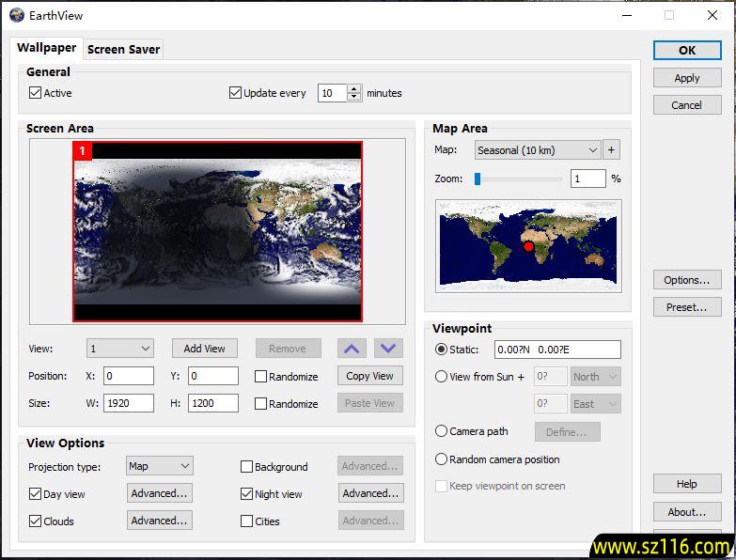The height and width of the screenshot is (560, 736).
Task: Toggle the Active checkbox
Action: click(35, 92)
